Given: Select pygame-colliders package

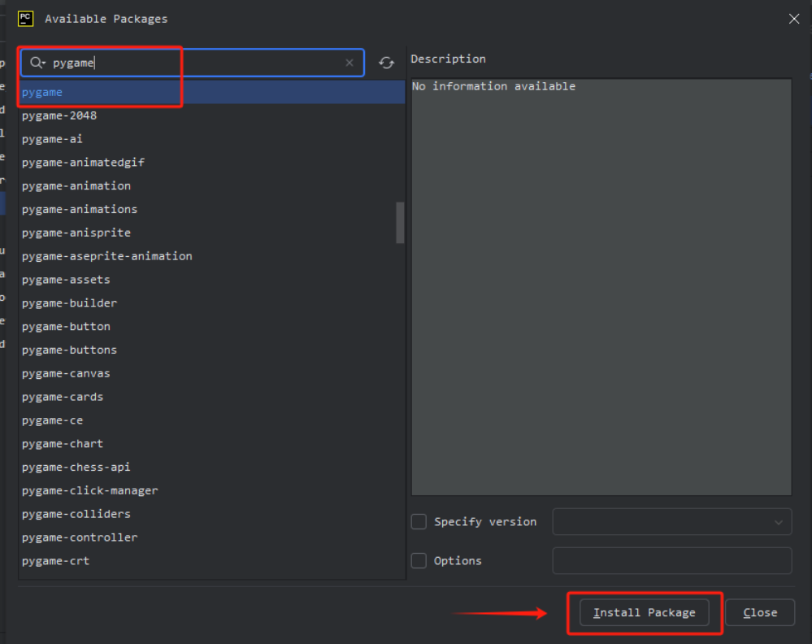Looking at the screenshot, I should tap(212, 514).
